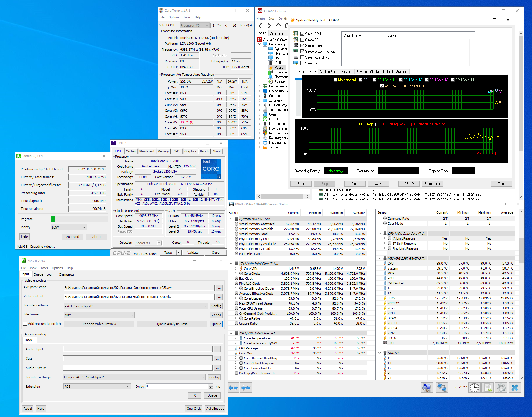532x417 pixels.
Task: Expand Core Clocks sensor row in HWiNFO
Action: click(236, 274)
